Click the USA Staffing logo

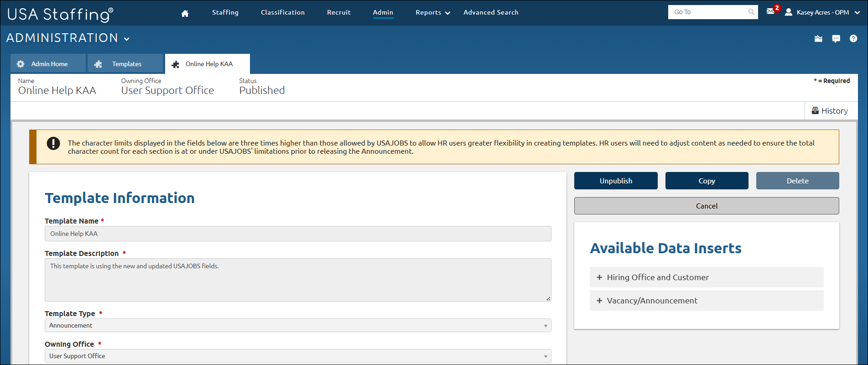(60, 14)
